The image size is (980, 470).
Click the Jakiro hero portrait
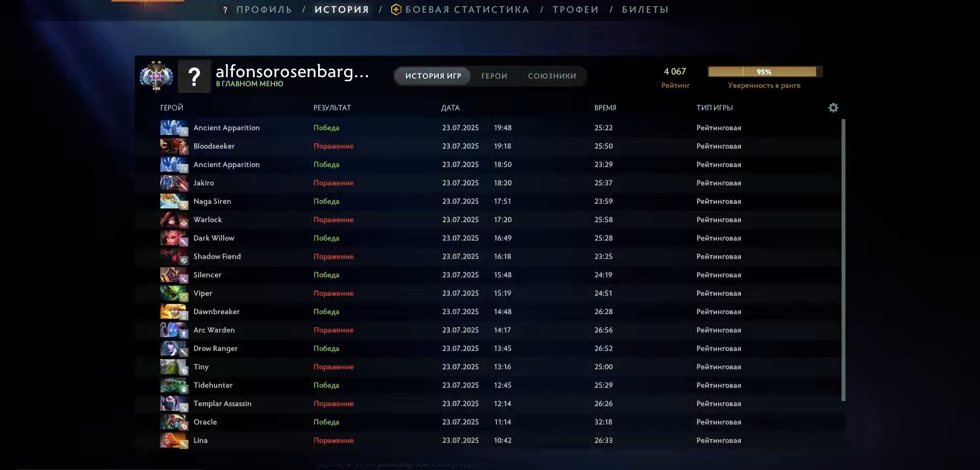(174, 183)
